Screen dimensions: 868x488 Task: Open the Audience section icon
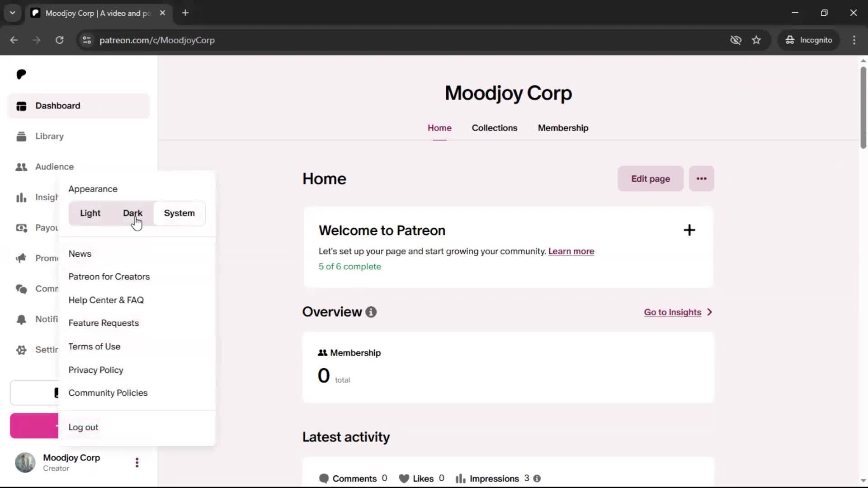pos(21,167)
